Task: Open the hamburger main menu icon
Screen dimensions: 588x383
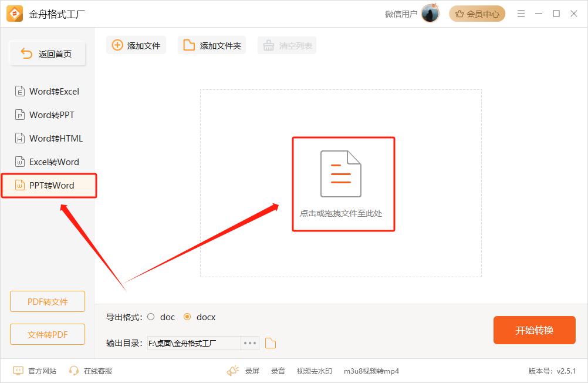Action: [521, 14]
